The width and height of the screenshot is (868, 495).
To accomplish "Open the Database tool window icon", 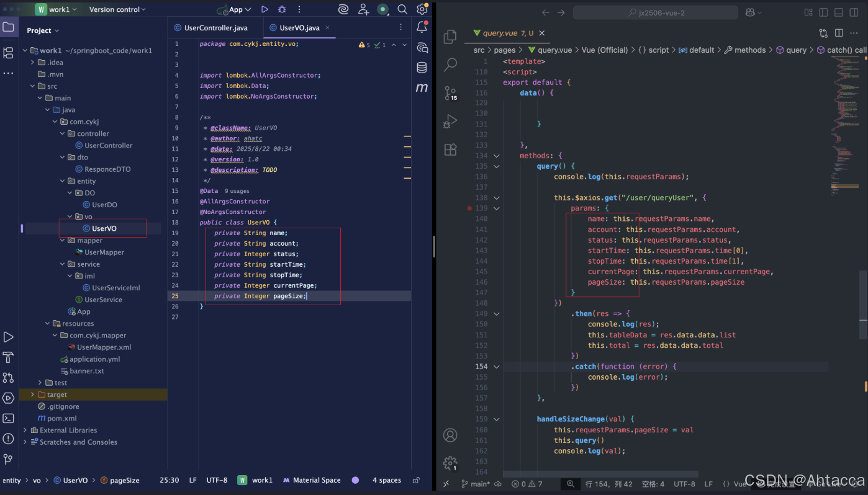I will [422, 68].
